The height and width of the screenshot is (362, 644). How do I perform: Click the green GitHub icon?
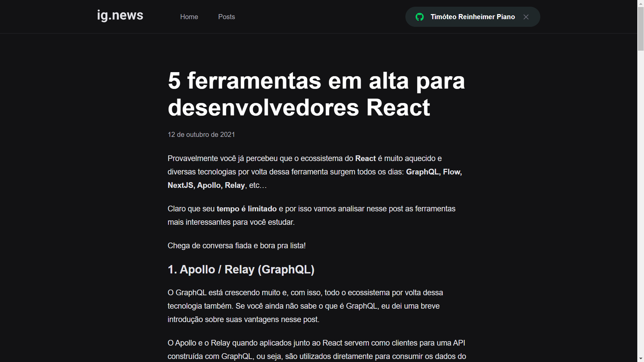[419, 17]
